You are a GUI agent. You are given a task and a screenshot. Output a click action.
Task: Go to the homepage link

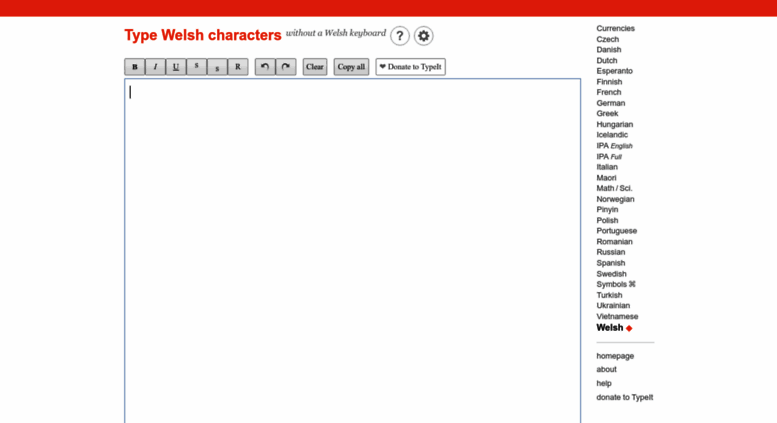point(615,356)
